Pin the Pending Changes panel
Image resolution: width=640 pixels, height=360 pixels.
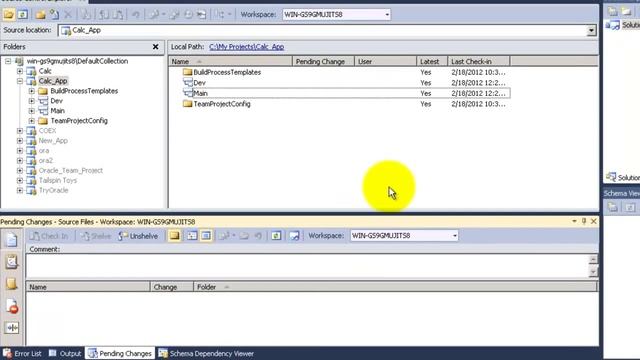point(584,221)
